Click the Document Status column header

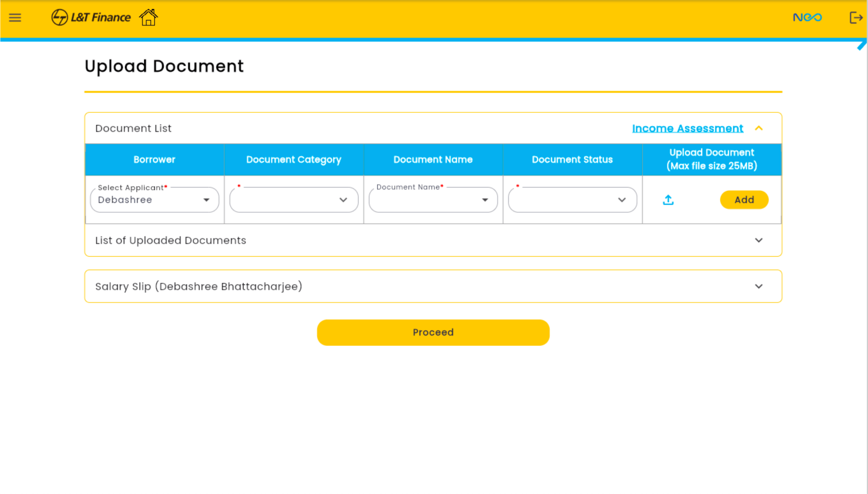click(x=572, y=160)
